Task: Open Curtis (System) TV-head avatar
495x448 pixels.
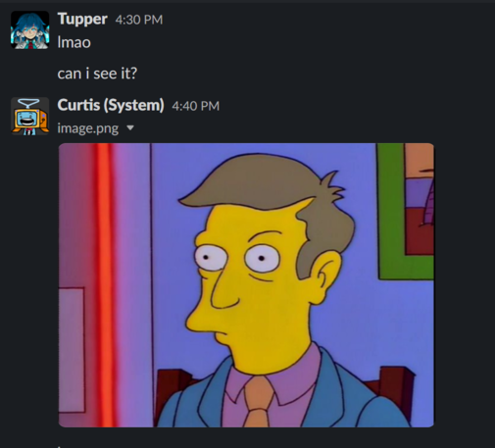Action: point(29,117)
